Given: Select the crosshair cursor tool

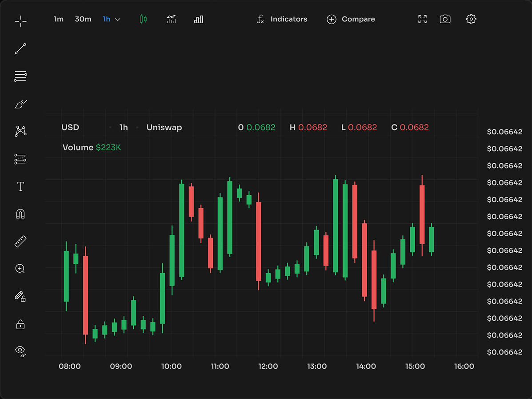Looking at the screenshot, I should point(20,21).
